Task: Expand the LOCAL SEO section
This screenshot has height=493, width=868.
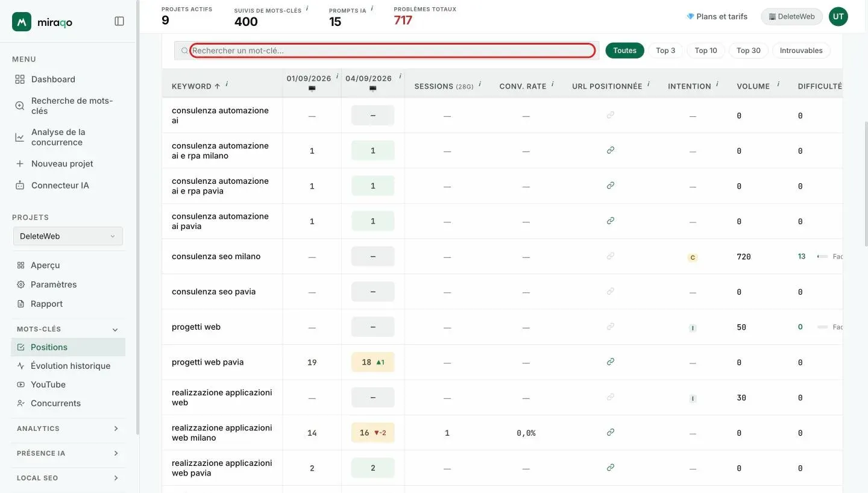Action: 68,478
